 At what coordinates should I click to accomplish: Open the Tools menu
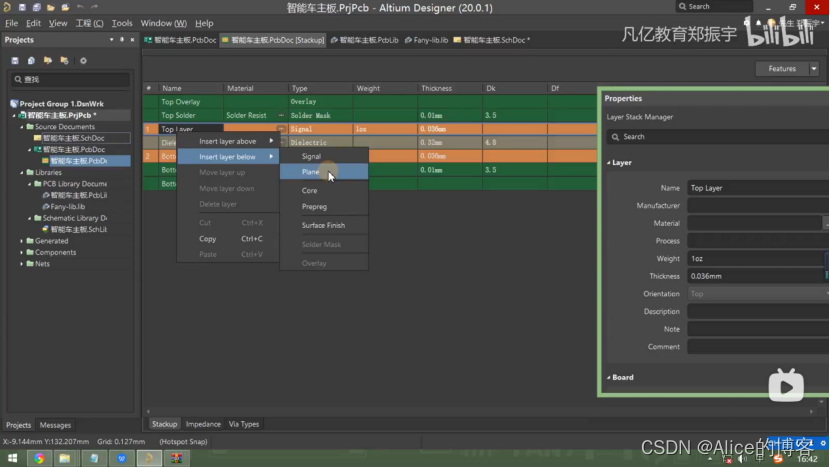[x=122, y=23]
